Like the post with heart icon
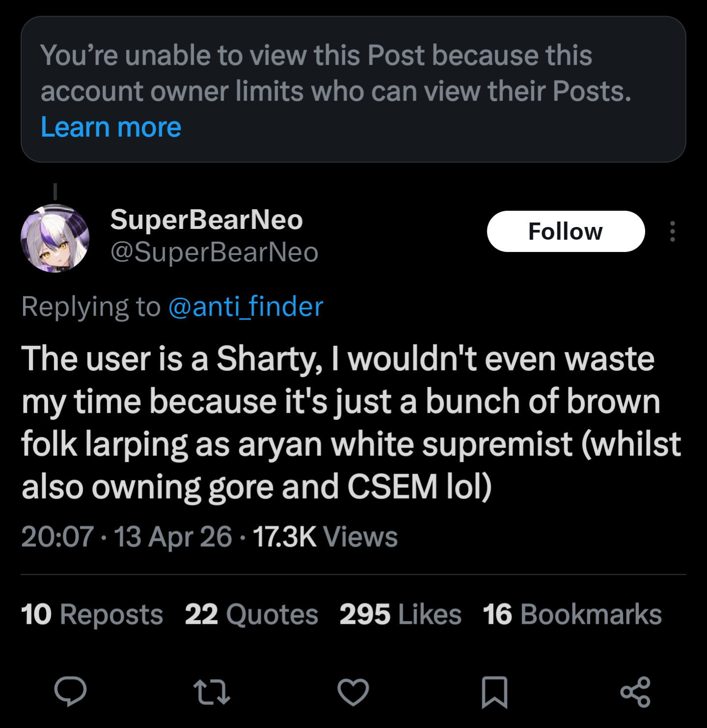This screenshot has height=728, width=707. pos(353,692)
